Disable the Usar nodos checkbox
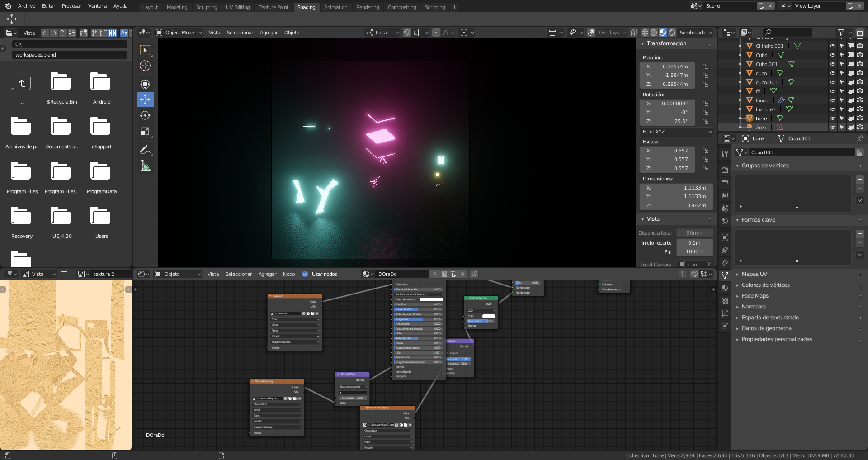 [x=306, y=274]
